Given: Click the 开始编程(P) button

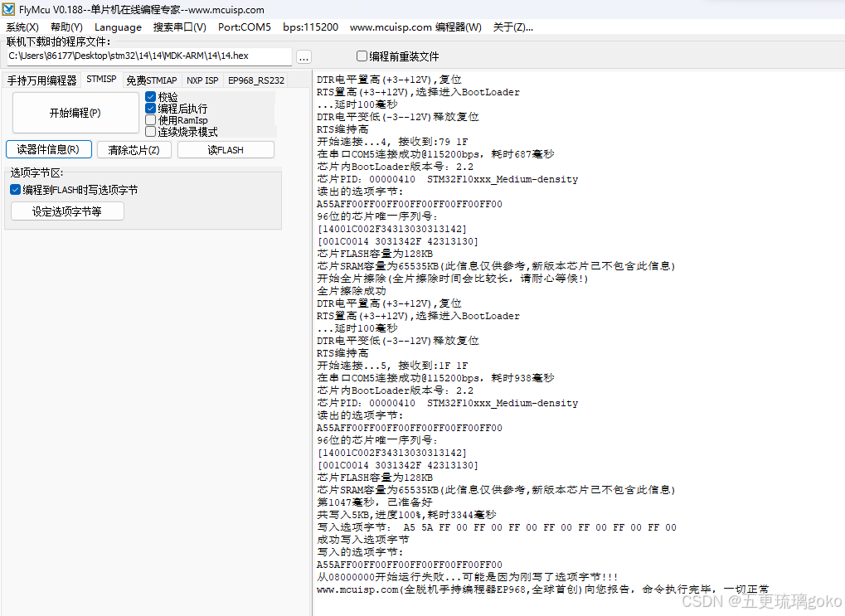Looking at the screenshot, I should (x=75, y=113).
